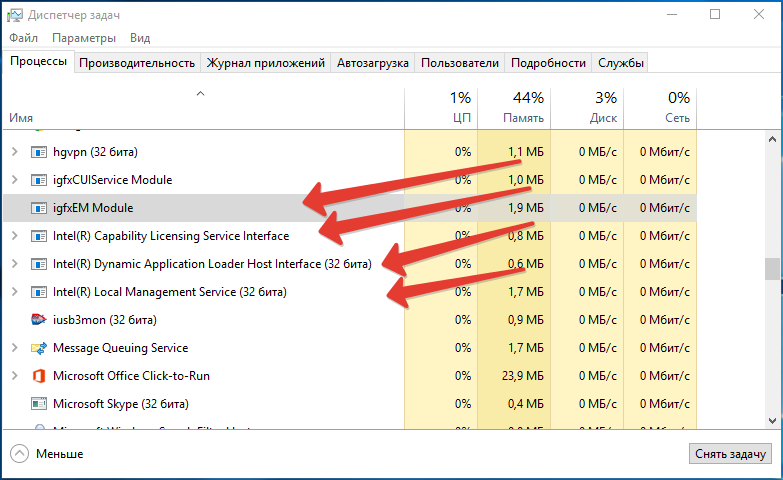Switch to the Автозагрузка tab
The height and width of the screenshot is (480, 783).
[x=373, y=63]
